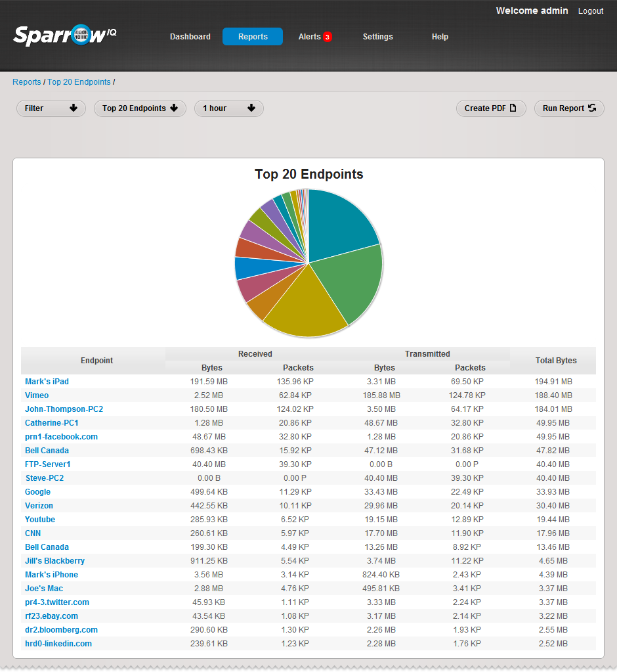
Task: Go to the Dashboard tab
Action: coord(190,37)
